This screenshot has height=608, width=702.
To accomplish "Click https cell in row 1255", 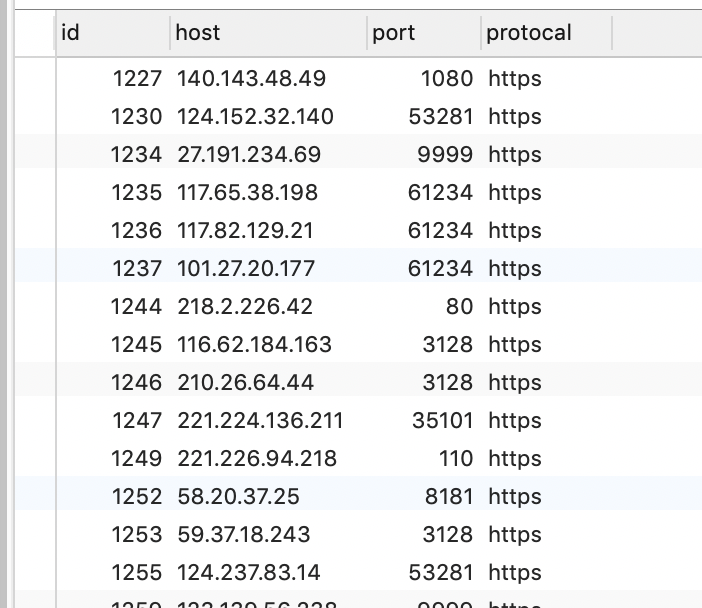I will click(x=515, y=573).
